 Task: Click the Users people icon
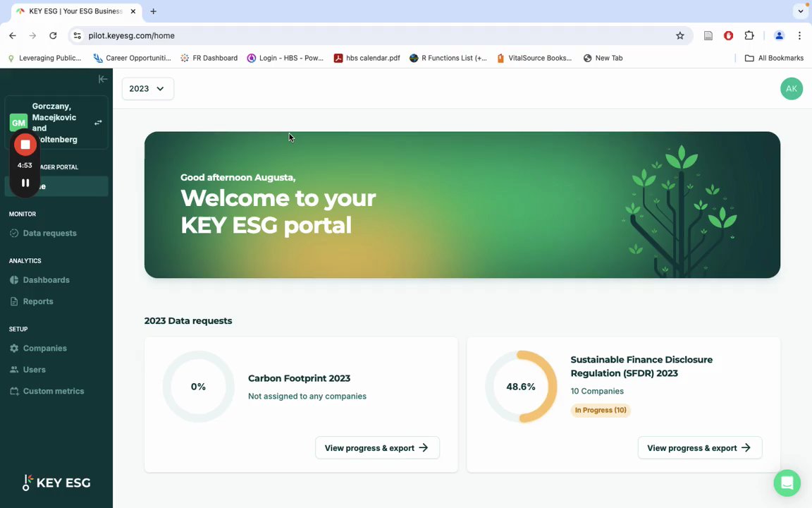click(14, 370)
